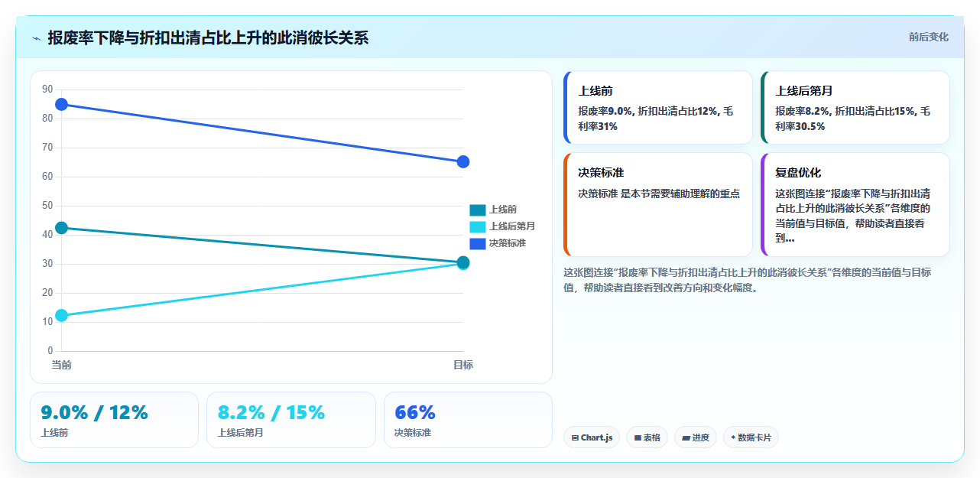Viewport: 980px width, 478px height.
Task: Click the 上线后第月 legend label
Action: (x=512, y=226)
